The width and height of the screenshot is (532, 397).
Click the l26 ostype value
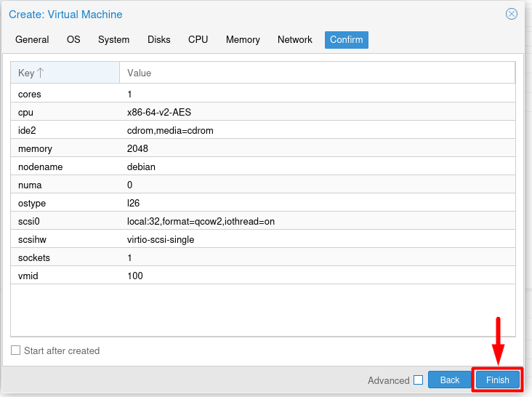[133, 204]
